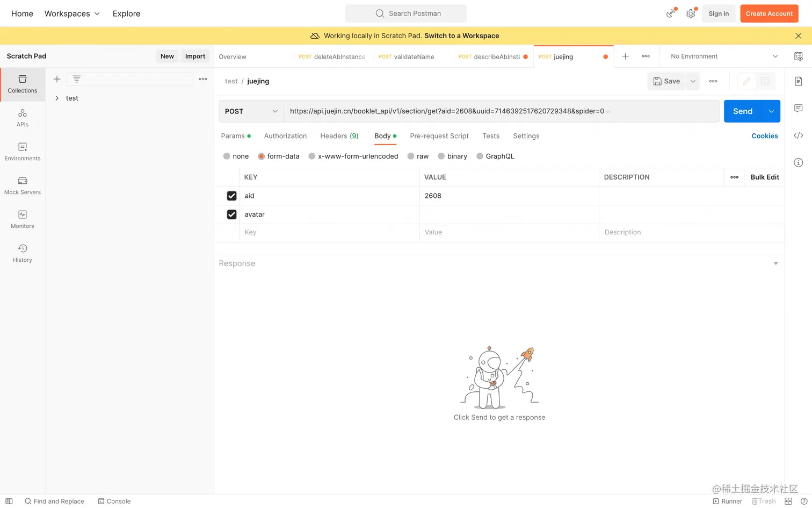Open the POST method dropdown
812x508 pixels.
[x=251, y=111]
